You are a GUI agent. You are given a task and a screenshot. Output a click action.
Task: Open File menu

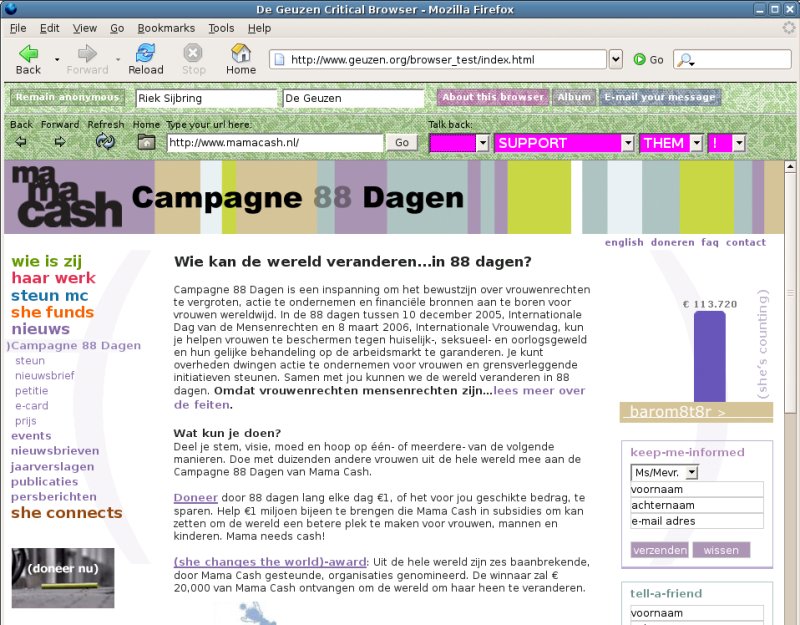pos(18,28)
